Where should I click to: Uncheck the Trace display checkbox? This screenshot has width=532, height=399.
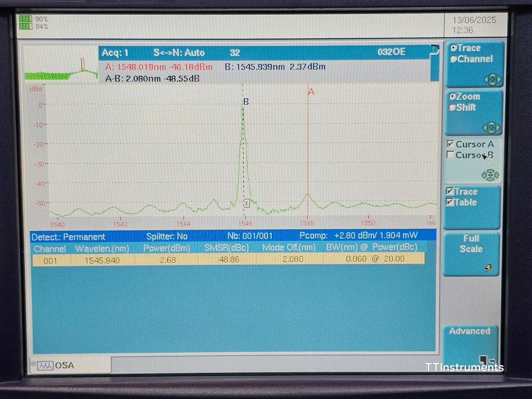450,192
